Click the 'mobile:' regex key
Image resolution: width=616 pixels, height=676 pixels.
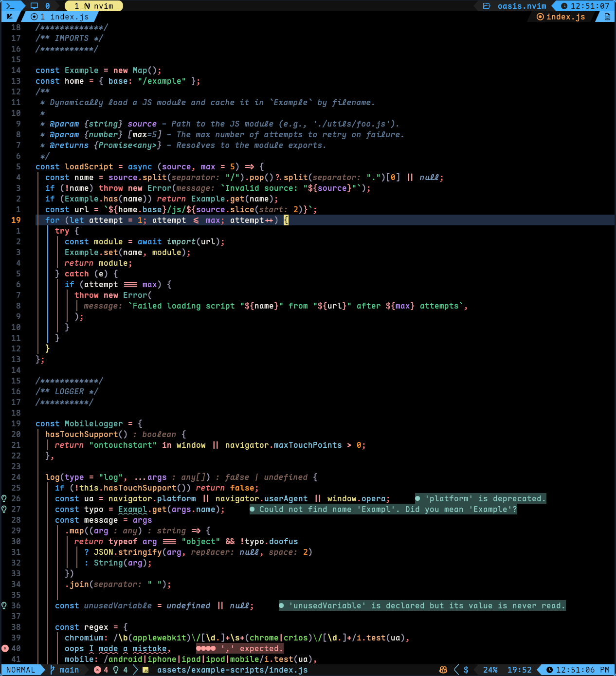pos(82,659)
